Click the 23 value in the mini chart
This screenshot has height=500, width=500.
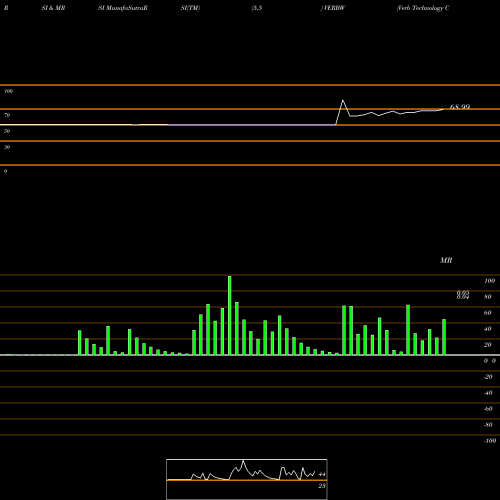(322, 486)
